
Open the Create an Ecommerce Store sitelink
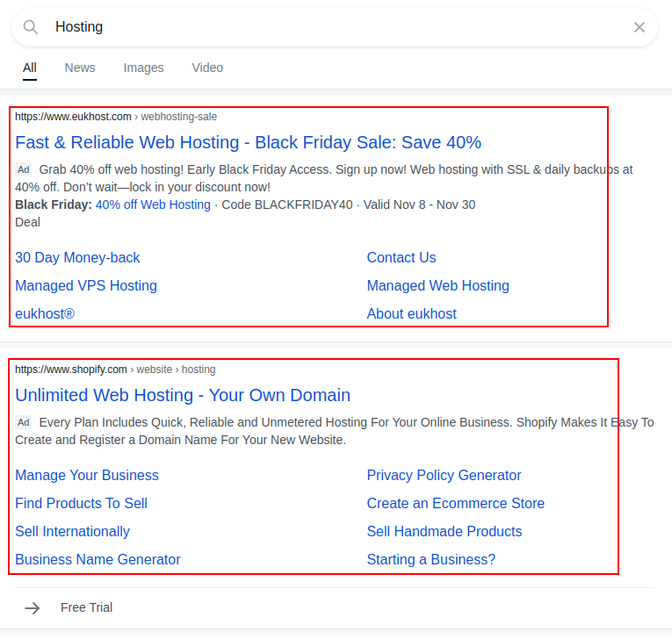coord(456,503)
